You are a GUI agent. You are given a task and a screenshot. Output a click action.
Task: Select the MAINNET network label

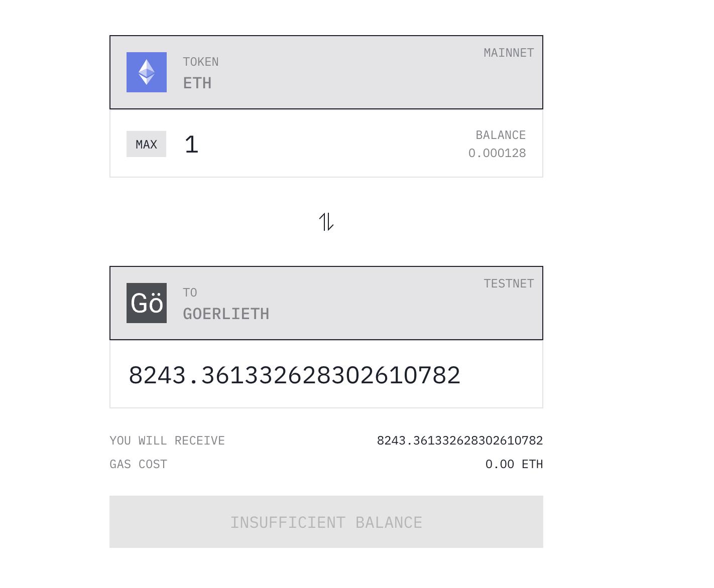[508, 53]
